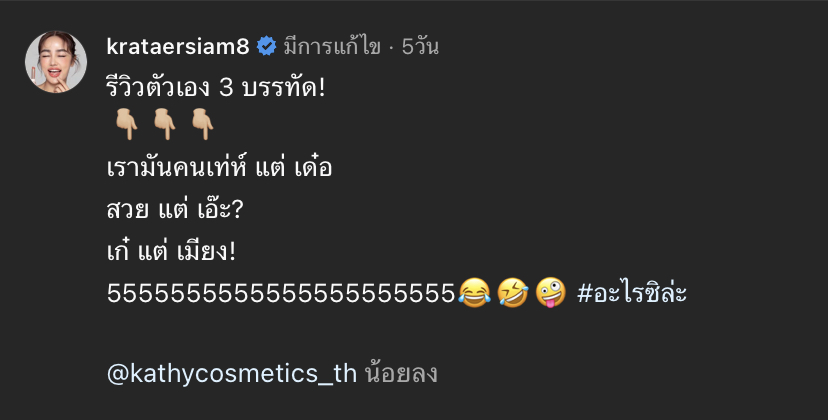This screenshot has height=420, width=828.
Task: Click the blue verified badge
Action: pyautogui.click(x=267, y=46)
